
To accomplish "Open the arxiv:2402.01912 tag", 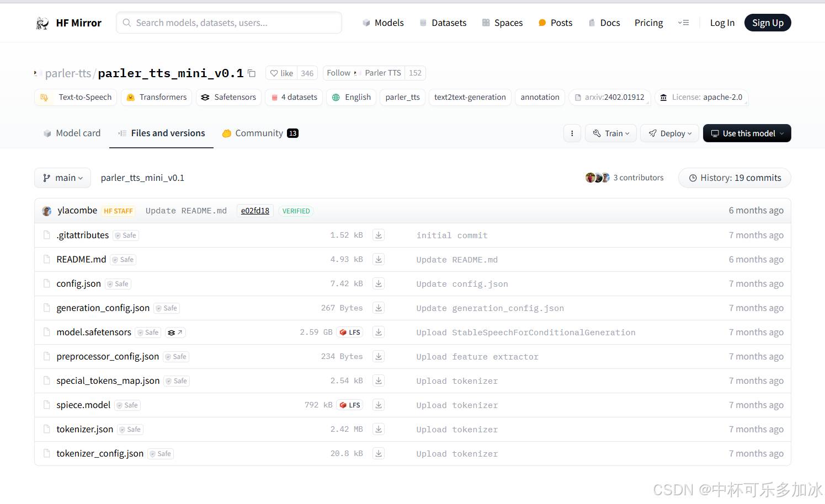I will (x=610, y=97).
